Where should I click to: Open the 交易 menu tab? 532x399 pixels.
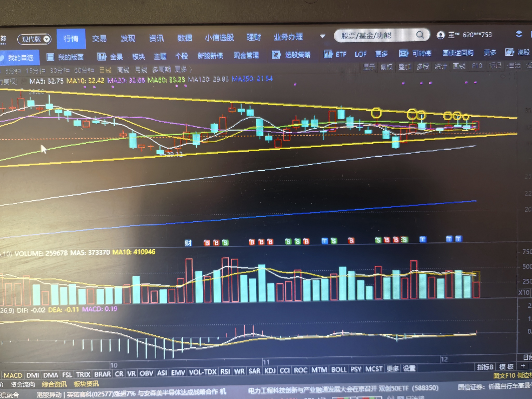click(99, 39)
